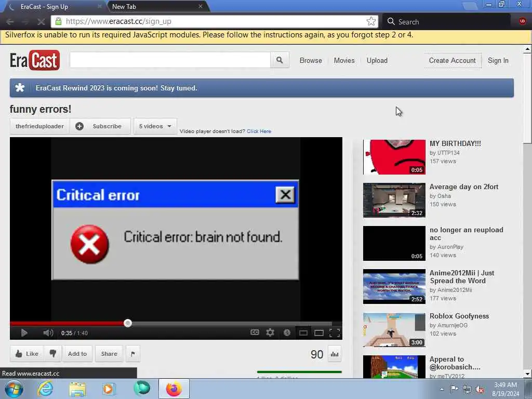The image size is (532, 399).
Task: Click the video progress slider handle
Action: click(128, 323)
